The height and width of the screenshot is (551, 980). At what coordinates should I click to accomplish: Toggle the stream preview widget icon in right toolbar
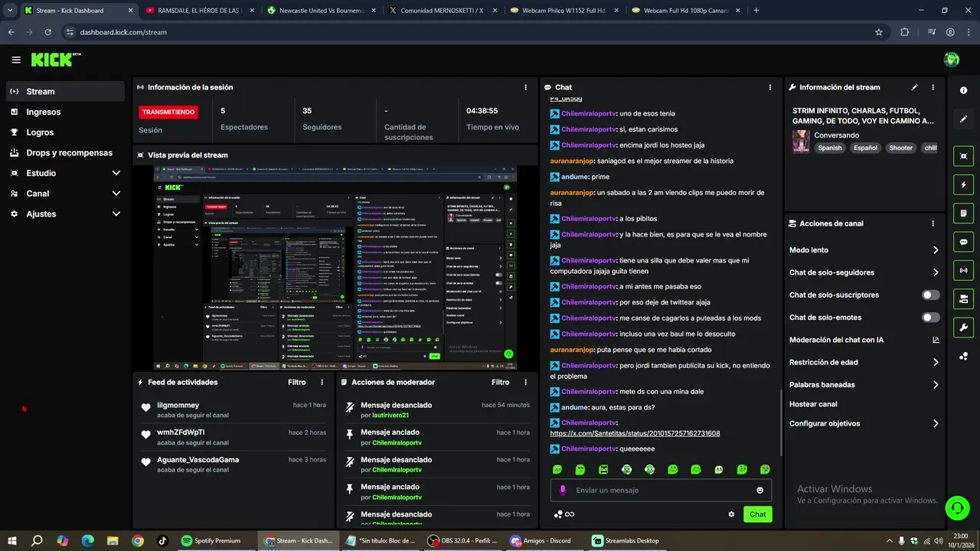tap(963, 156)
